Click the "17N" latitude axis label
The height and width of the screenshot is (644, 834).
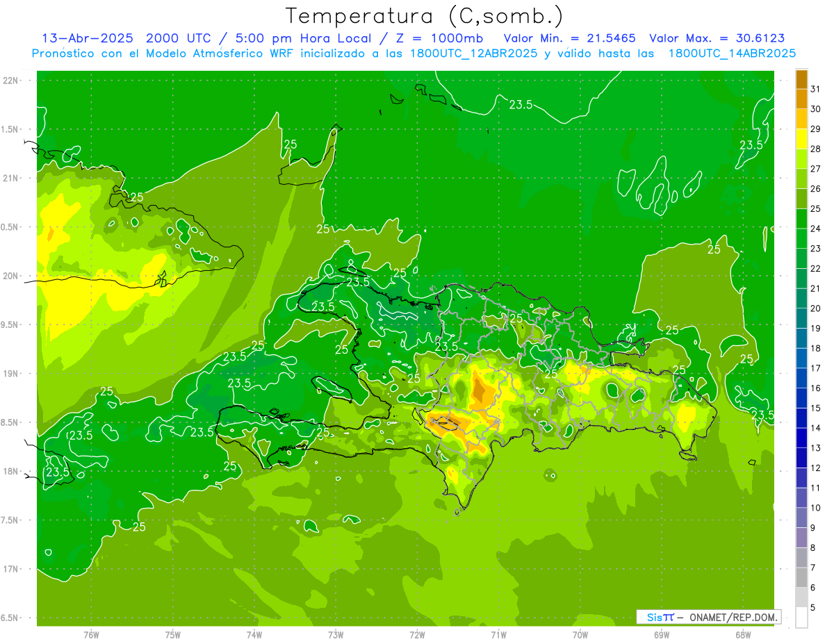pyautogui.click(x=11, y=569)
